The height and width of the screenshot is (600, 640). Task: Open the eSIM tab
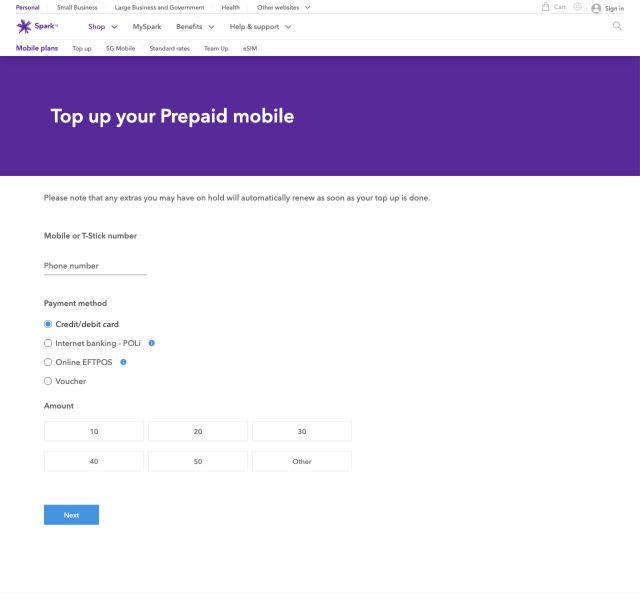pos(250,49)
